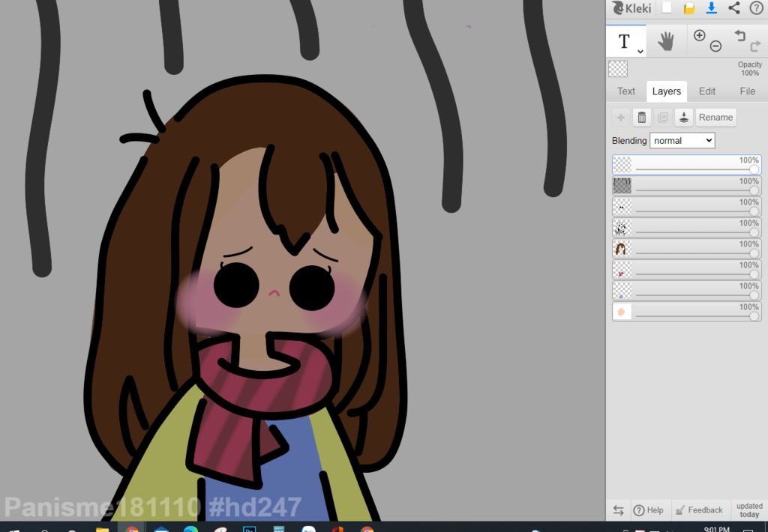
Task: Click the Rename layer button
Action: pos(715,118)
